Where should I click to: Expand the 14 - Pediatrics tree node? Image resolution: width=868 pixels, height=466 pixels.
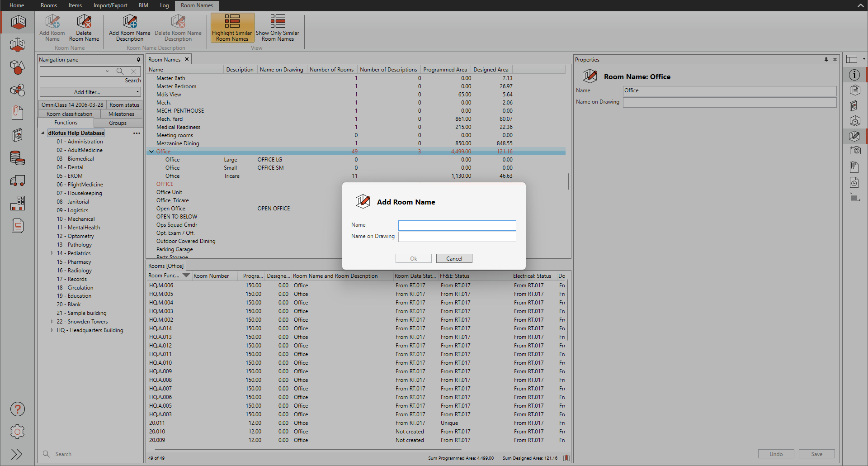[52, 253]
